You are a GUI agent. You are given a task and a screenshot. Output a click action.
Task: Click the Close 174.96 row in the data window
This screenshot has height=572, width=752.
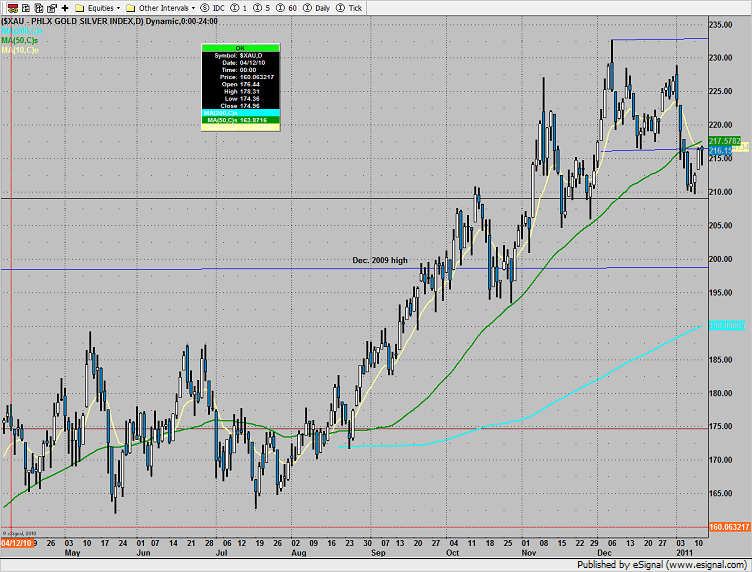point(240,105)
